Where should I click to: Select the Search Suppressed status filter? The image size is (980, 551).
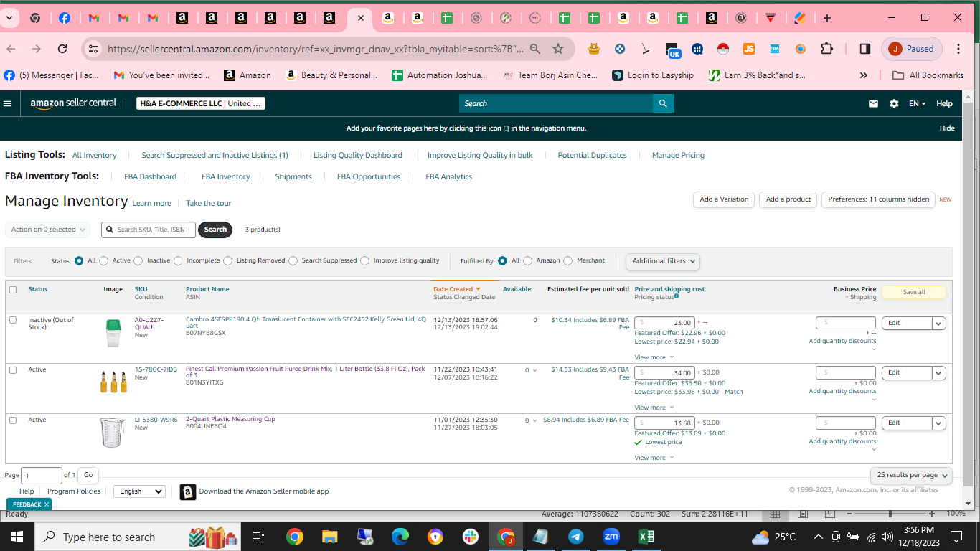[x=293, y=261]
